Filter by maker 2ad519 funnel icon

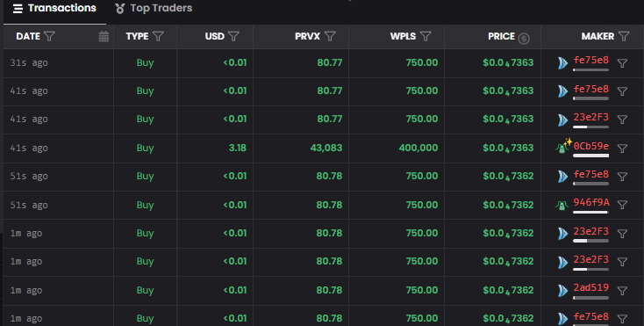coord(622,291)
